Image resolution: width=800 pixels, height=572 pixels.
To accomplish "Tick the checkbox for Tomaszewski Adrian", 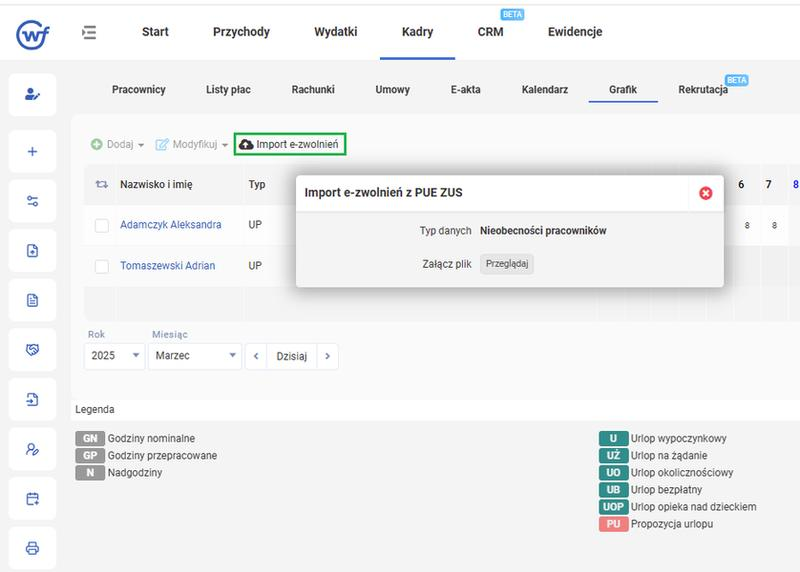I will (102, 266).
